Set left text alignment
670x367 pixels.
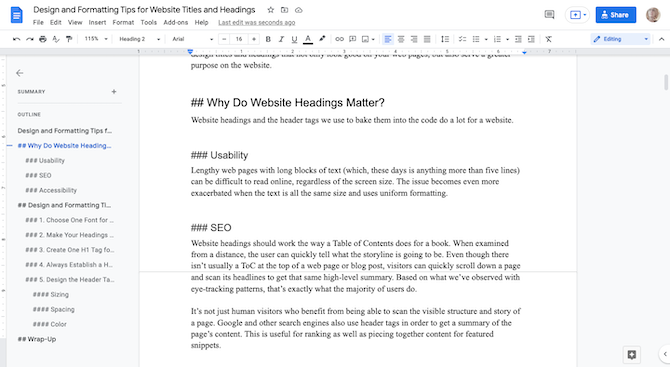tap(388, 39)
